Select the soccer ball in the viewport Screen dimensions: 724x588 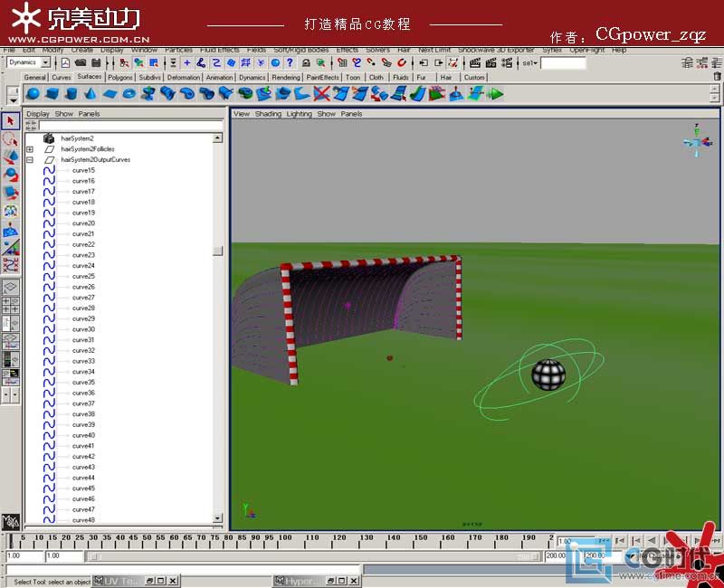point(548,375)
